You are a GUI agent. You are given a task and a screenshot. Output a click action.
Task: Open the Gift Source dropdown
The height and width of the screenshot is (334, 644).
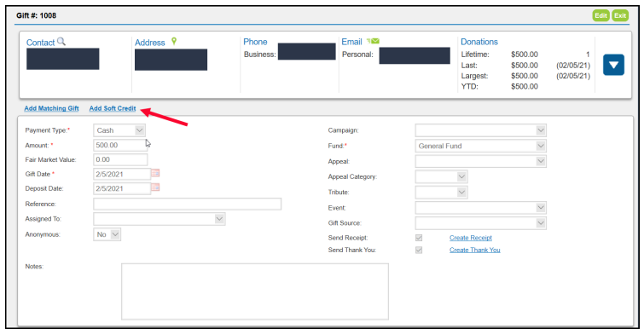pos(480,223)
